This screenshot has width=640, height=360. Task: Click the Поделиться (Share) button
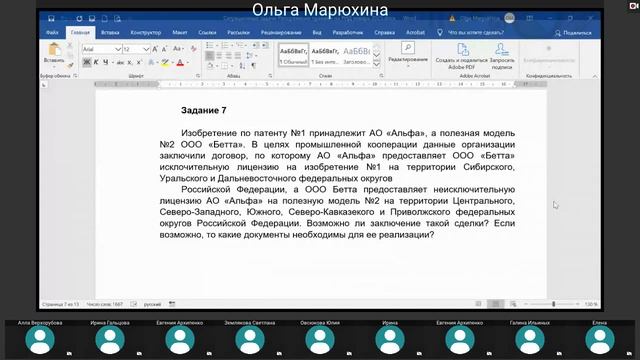pyautogui.click(x=573, y=33)
